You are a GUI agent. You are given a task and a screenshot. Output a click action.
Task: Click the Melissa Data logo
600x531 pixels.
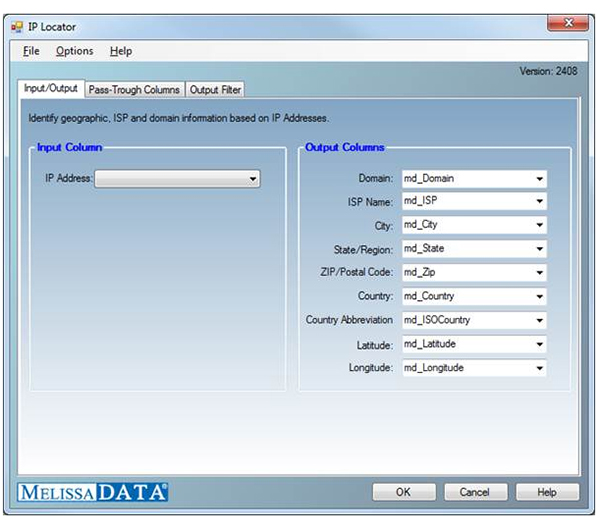(93, 492)
